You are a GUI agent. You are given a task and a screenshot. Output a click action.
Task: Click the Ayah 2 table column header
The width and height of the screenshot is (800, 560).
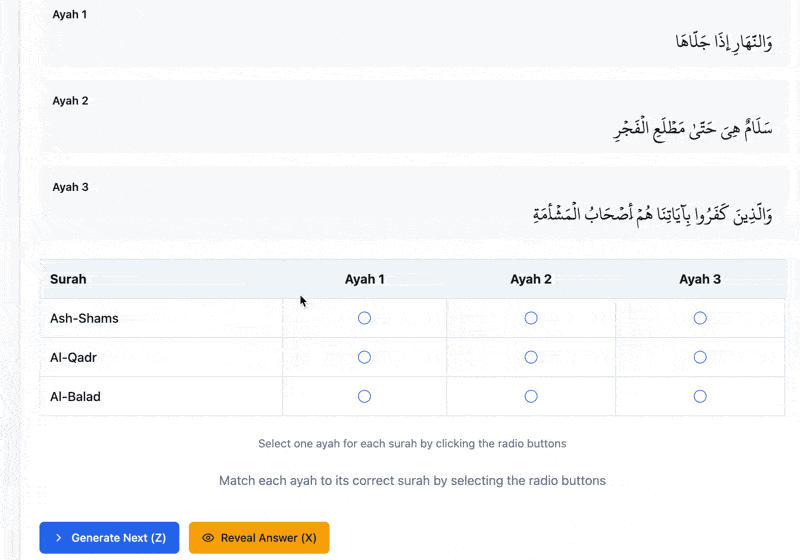point(531,279)
